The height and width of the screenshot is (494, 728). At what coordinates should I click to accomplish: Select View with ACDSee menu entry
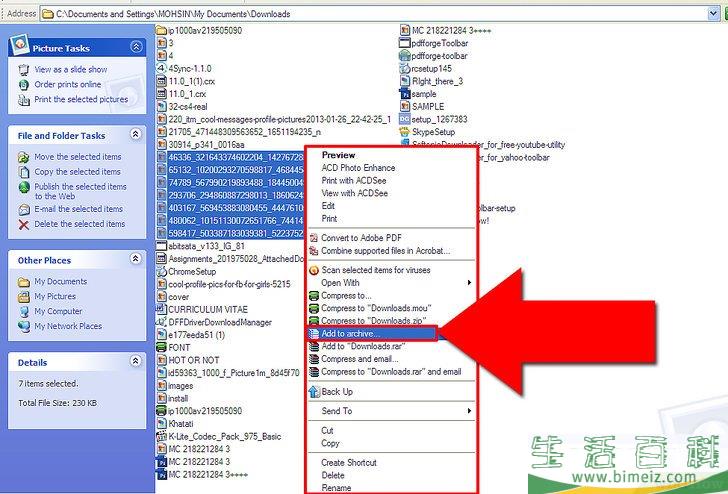pyautogui.click(x=354, y=193)
